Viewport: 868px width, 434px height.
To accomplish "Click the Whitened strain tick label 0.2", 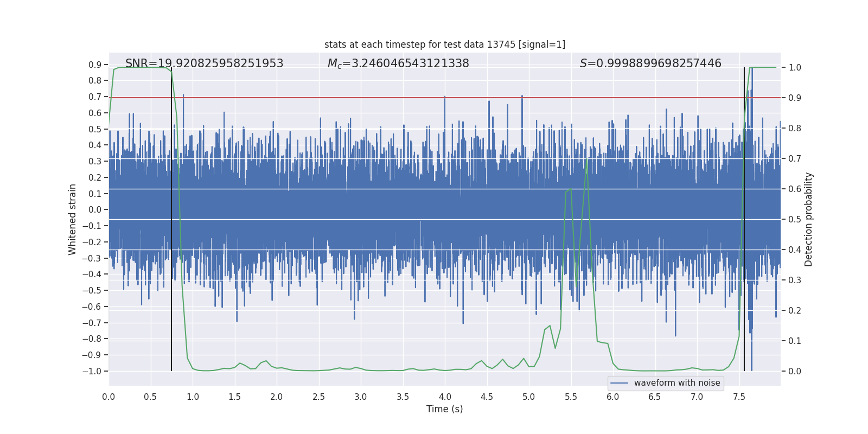I will 95,177.
